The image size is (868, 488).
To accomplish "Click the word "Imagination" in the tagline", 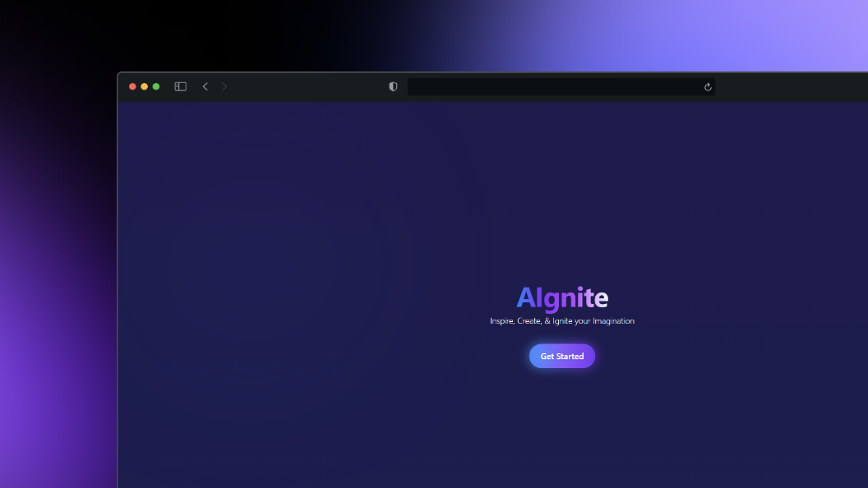I will (x=613, y=321).
